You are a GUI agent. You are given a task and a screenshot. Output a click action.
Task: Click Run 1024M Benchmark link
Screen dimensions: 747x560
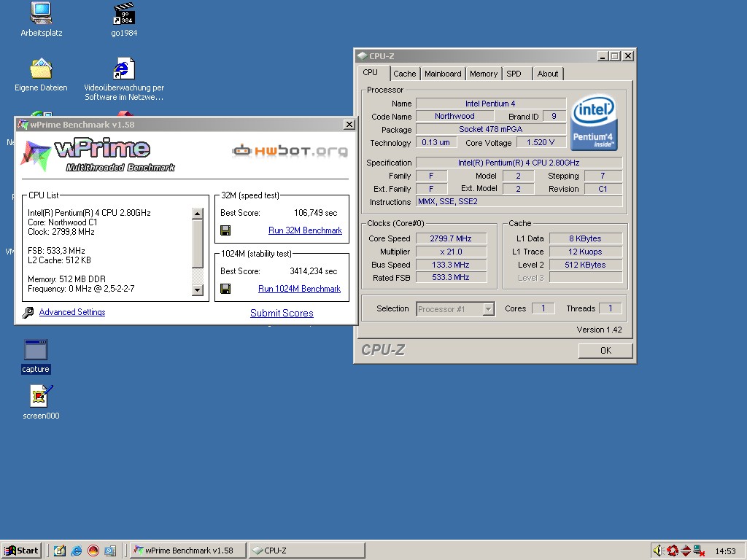[299, 289]
